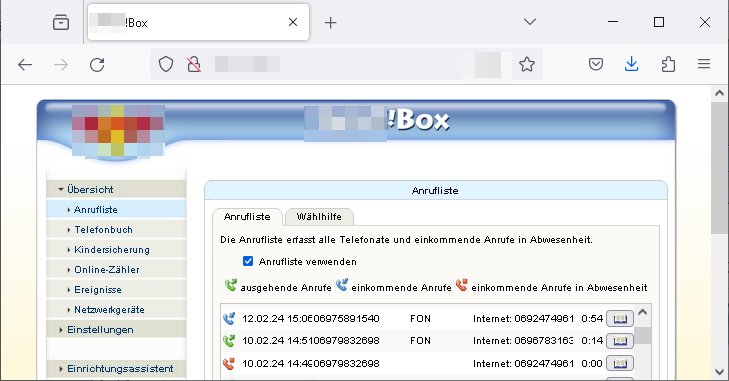Collapse the Übersicht menu section

[x=116, y=189]
